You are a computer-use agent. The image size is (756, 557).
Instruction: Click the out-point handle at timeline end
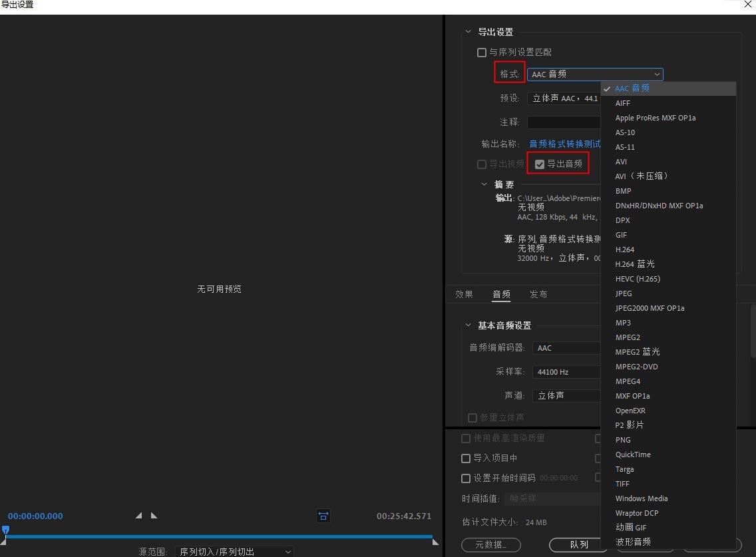pyautogui.click(x=435, y=542)
